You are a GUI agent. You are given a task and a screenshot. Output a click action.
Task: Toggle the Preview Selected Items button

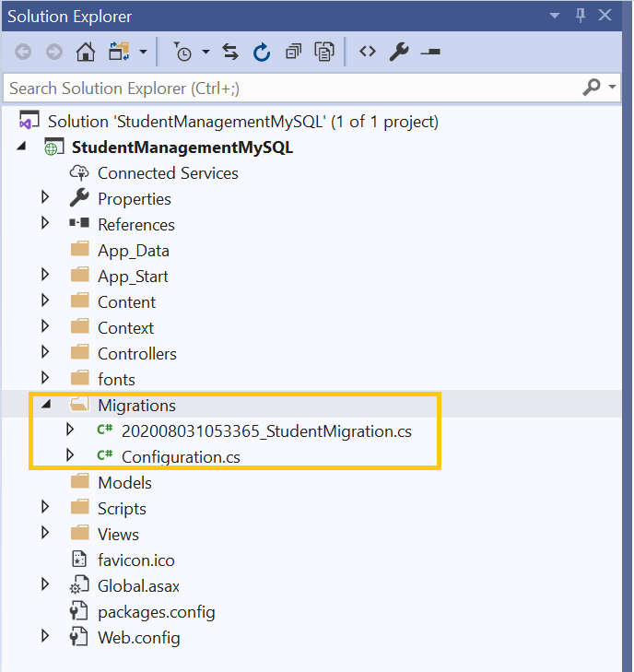(x=429, y=53)
